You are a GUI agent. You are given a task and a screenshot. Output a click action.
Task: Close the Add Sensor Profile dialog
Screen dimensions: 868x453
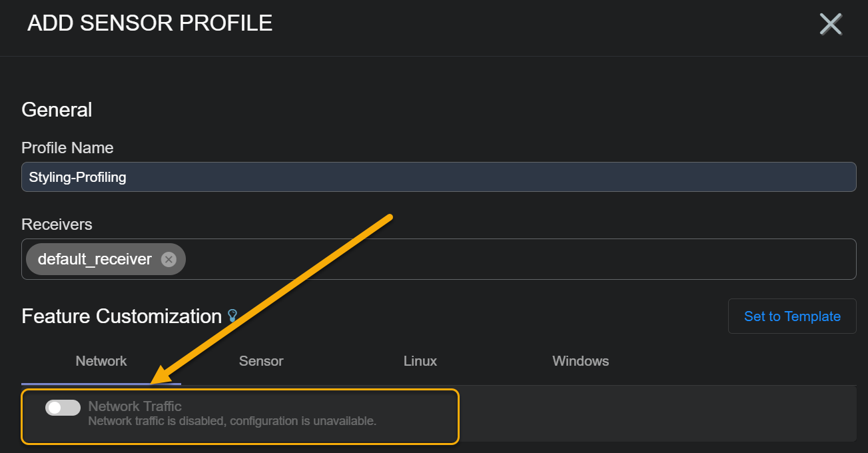pos(831,24)
